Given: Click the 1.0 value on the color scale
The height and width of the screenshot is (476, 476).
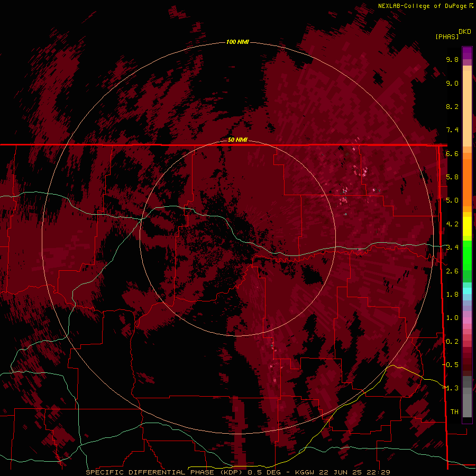Looking at the screenshot, I should click(x=452, y=318).
